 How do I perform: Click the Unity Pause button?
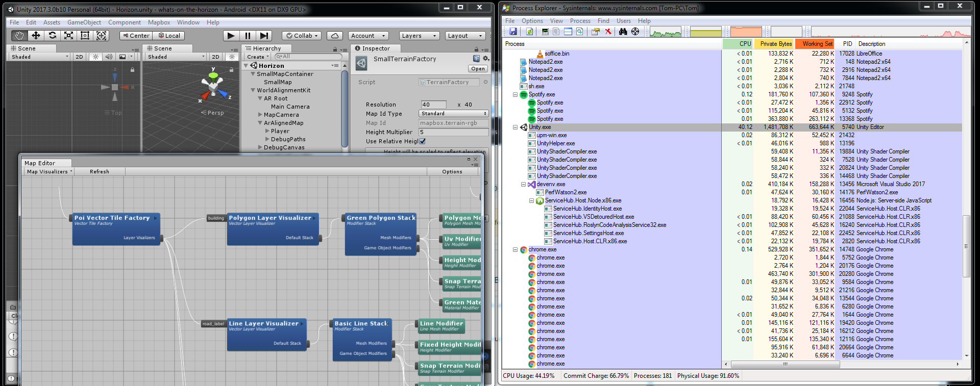[248, 36]
